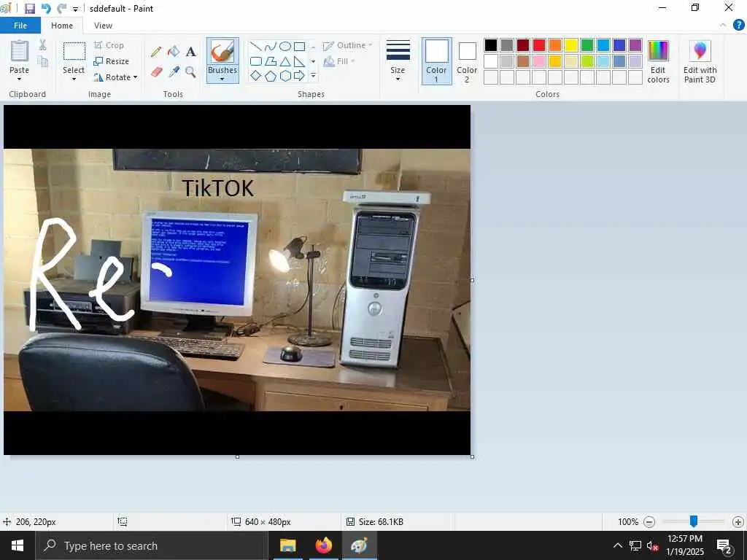Open Customize Quick Access Toolbar dropdown
The width and height of the screenshot is (747, 560).
[75, 9]
